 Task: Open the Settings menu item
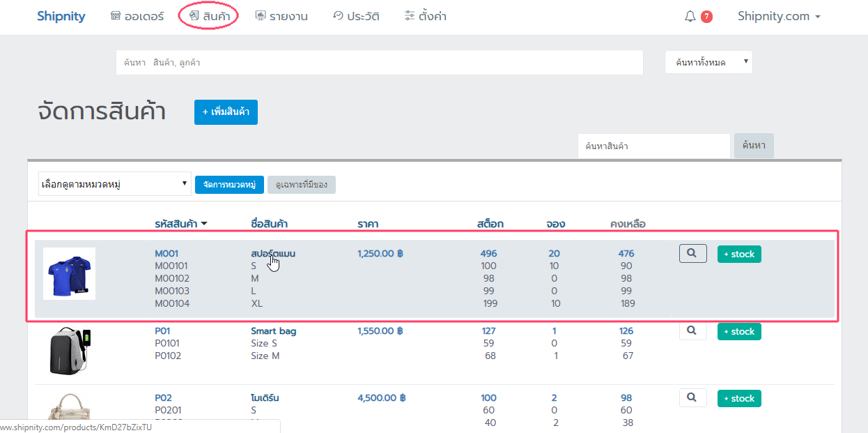(425, 16)
